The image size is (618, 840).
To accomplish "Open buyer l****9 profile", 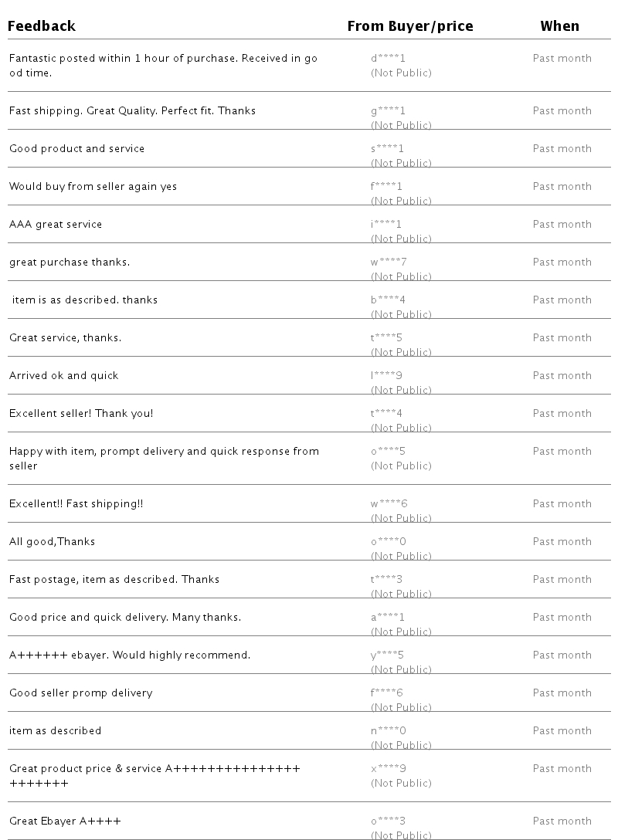I will point(386,375).
